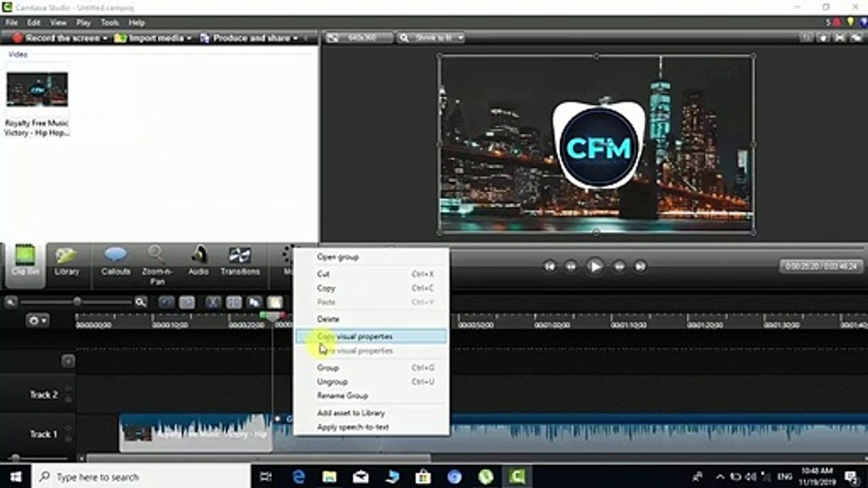Image resolution: width=868 pixels, height=488 pixels.
Task: Open Task View on the taskbar
Action: pyautogui.click(x=266, y=476)
